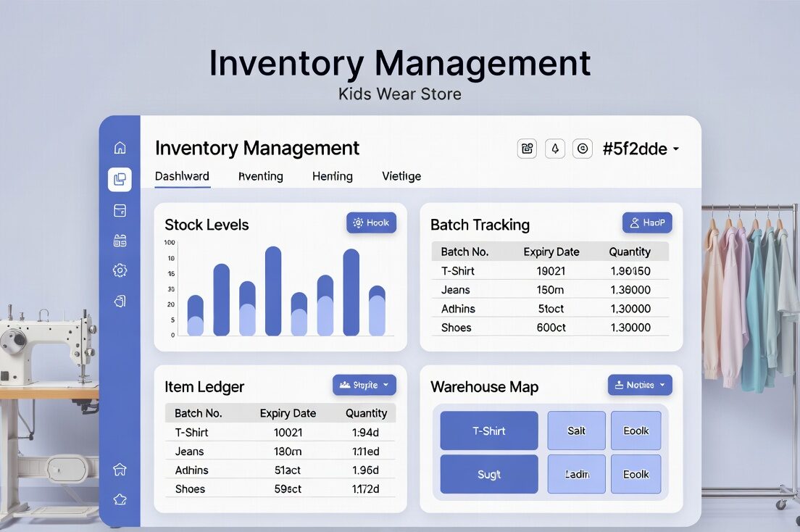This screenshot has width=800, height=532.
Task: Select the highlighted stacked pages sidebar icon
Action: pyautogui.click(x=120, y=179)
